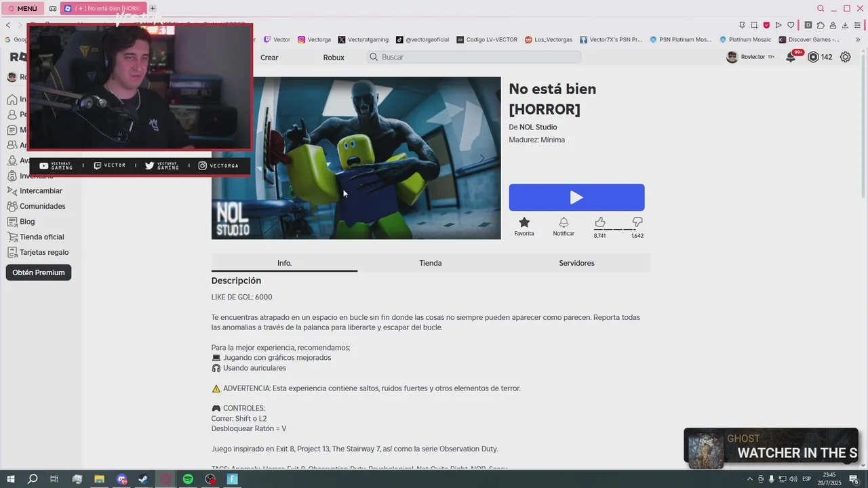Open game thumbnail image
The image size is (868, 488).
[x=356, y=158]
